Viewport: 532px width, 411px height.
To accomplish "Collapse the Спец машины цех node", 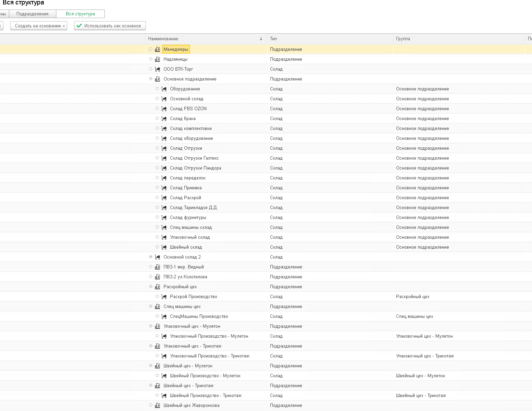I will [151, 306].
